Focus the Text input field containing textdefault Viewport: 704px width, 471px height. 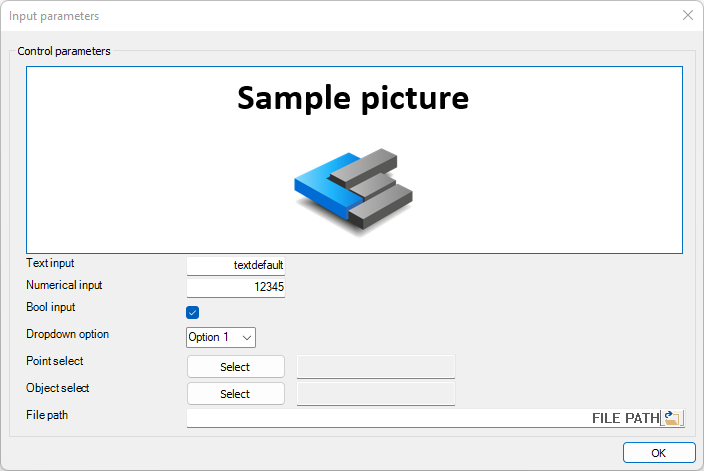236,265
